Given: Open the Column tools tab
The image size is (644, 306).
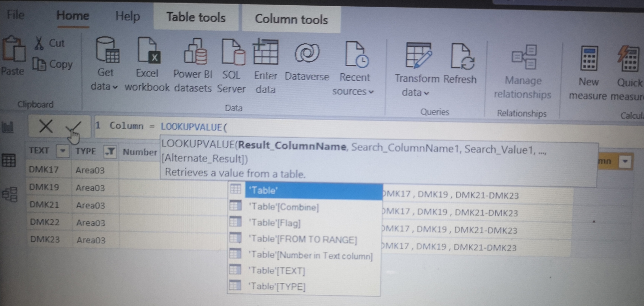Looking at the screenshot, I should (291, 19).
